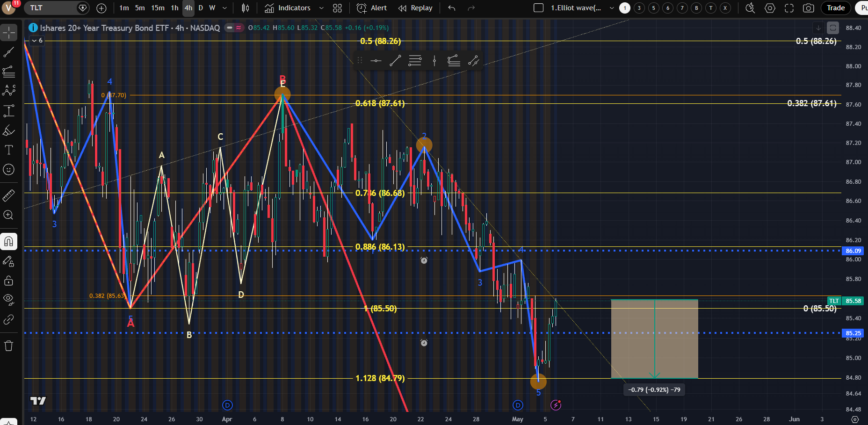Screen dimensions: 868x425
Task: Select the circle labeled T in the top bar
Action: [x=711, y=8]
